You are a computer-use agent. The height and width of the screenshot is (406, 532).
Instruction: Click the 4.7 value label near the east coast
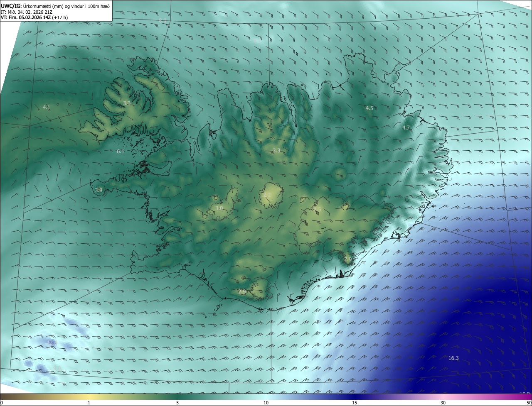pos(406,128)
